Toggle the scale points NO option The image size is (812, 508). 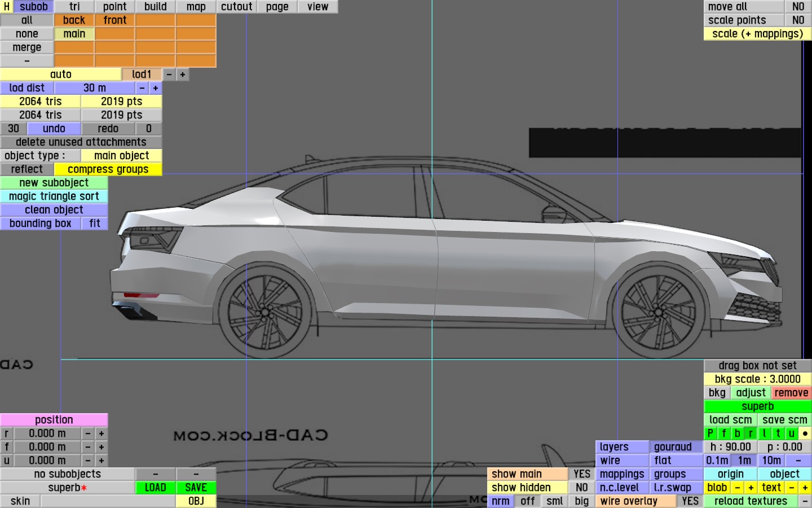(x=798, y=20)
